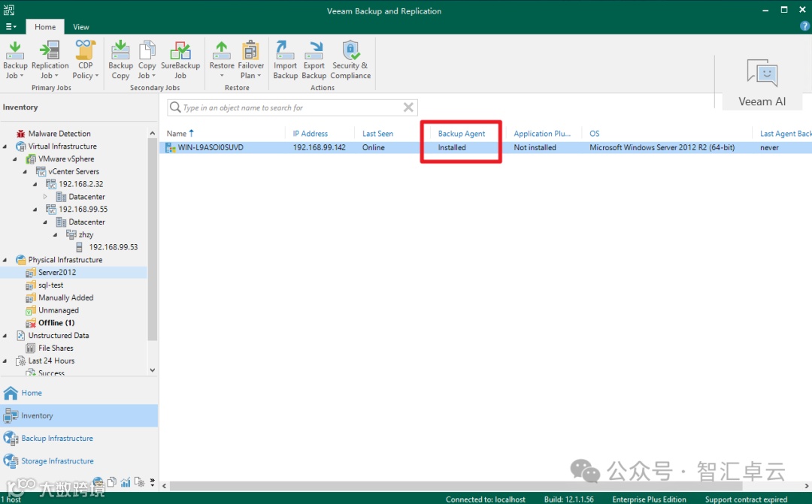Click the navigation pane overflow chevron
812x504 pixels.
click(152, 482)
